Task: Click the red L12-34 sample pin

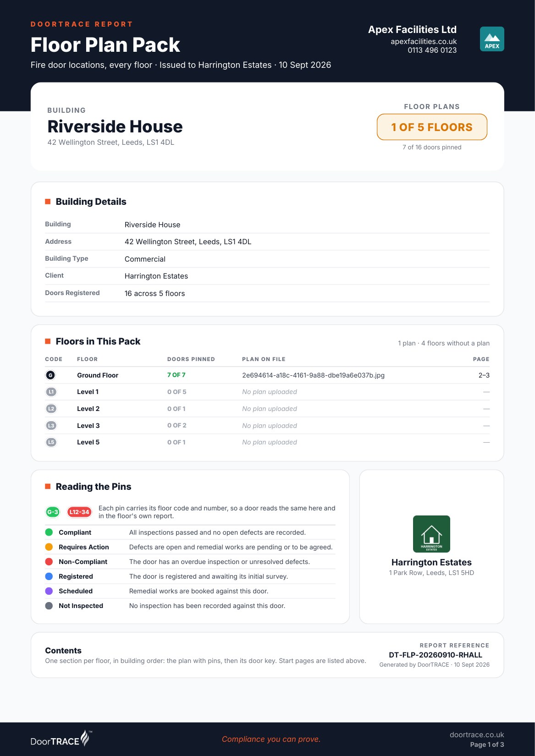Action: 79,512
